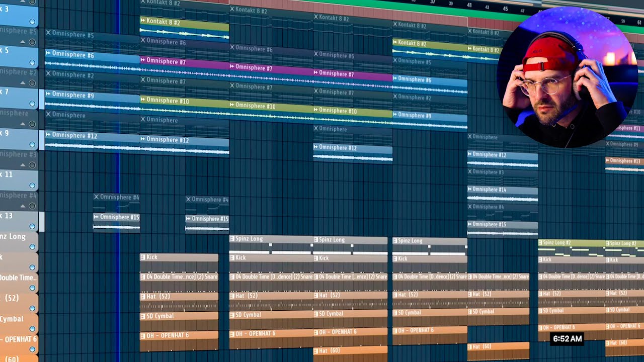Screen dimensions: 644x362
Task: Click audio icon on leftmost Omnisphere #9 clip
Action: 48,95
